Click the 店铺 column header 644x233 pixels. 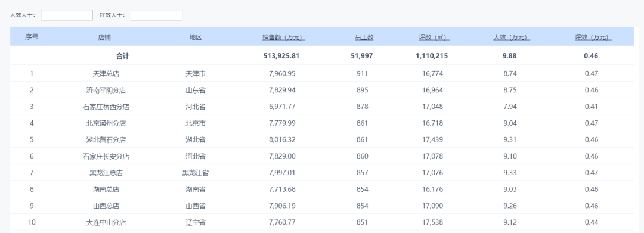coord(104,38)
